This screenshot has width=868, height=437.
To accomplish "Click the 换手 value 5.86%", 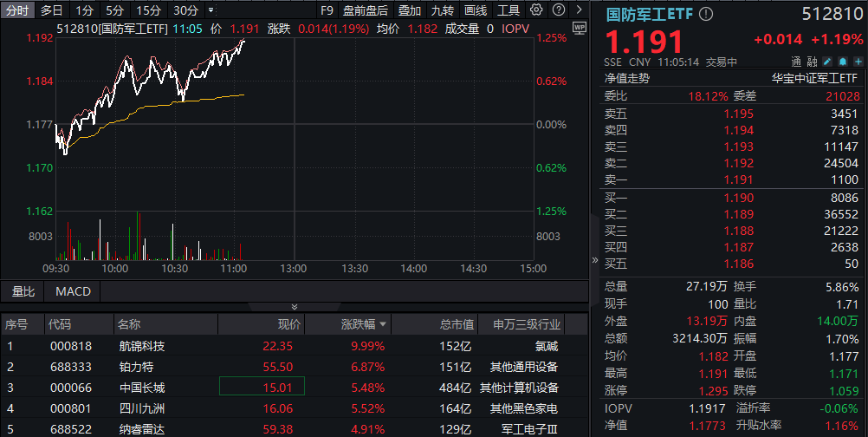I will pos(841,287).
